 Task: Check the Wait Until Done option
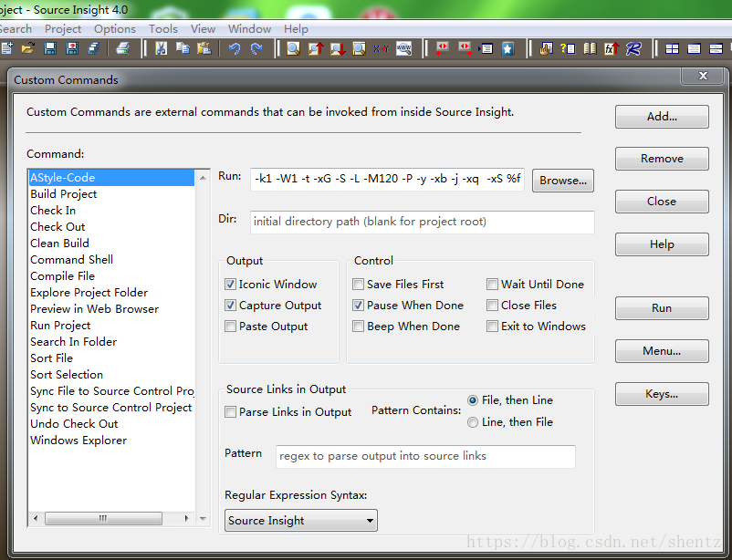click(x=492, y=285)
